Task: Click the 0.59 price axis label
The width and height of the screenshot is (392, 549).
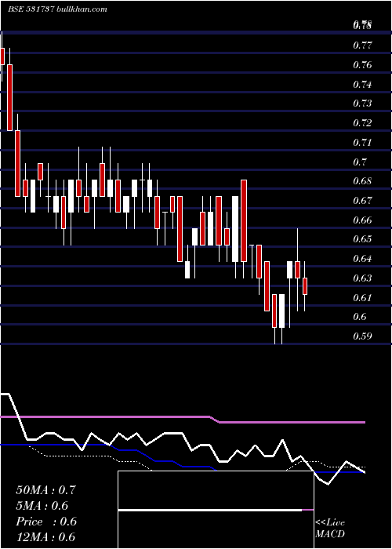Action: coord(362,336)
